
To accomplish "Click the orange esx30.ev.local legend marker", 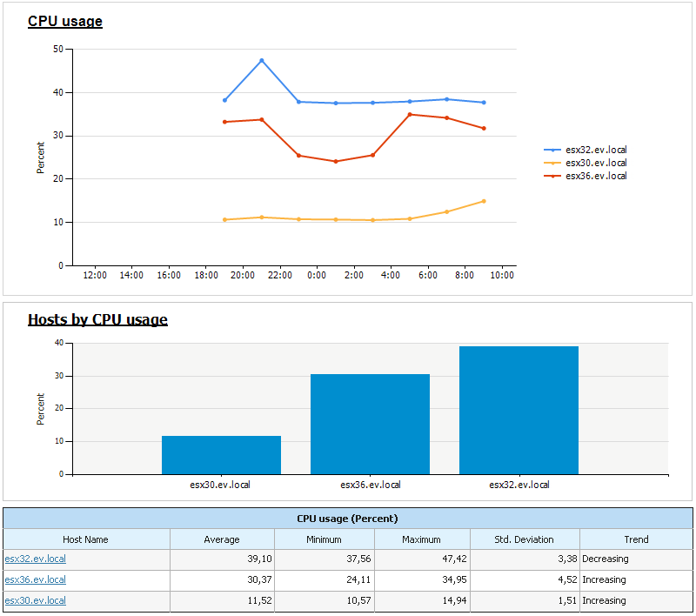I will (552, 163).
